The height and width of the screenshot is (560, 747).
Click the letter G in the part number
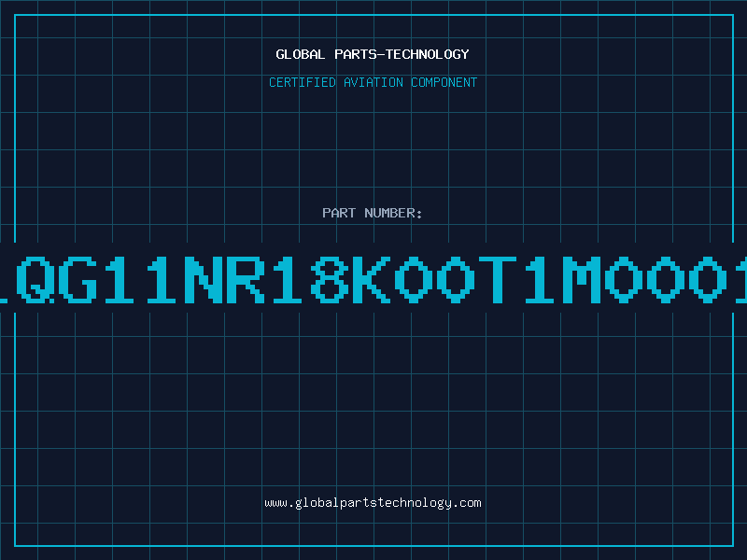[78, 279]
